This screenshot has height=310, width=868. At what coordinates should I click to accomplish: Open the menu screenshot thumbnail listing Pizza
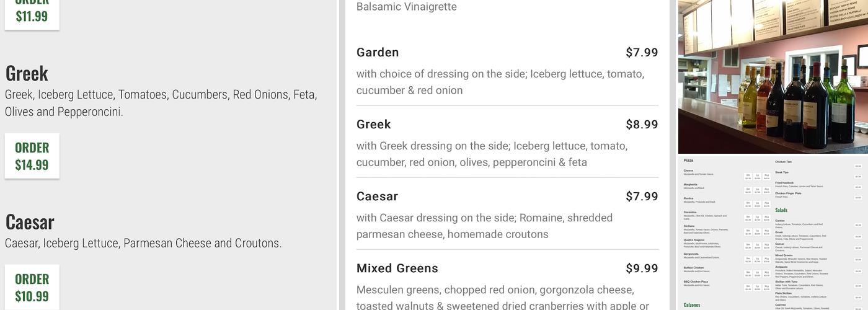[773, 233]
